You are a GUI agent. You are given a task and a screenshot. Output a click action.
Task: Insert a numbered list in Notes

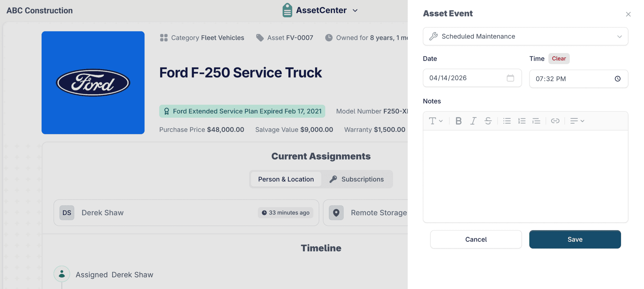click(522, 121)
